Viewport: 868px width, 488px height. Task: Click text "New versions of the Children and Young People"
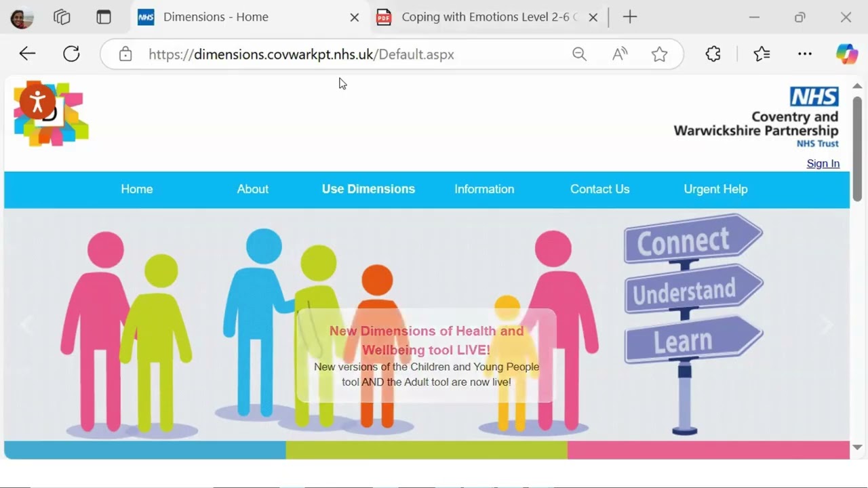(x=427, y=367)
